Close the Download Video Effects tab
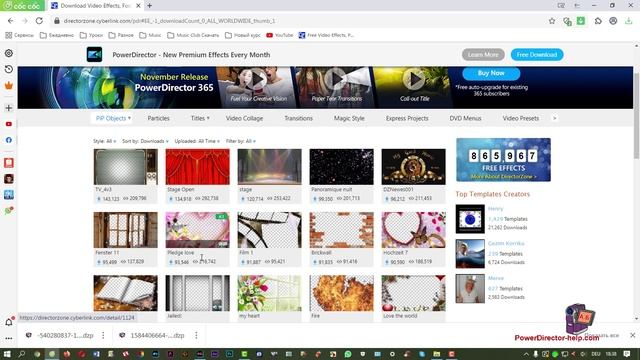Screen dimensions: 640x360 (x=138, y=6)
